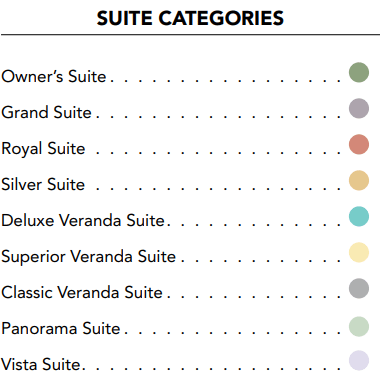Select the Silver Suite text
Viewport: 382px width, 378px height.
[43, 184]
